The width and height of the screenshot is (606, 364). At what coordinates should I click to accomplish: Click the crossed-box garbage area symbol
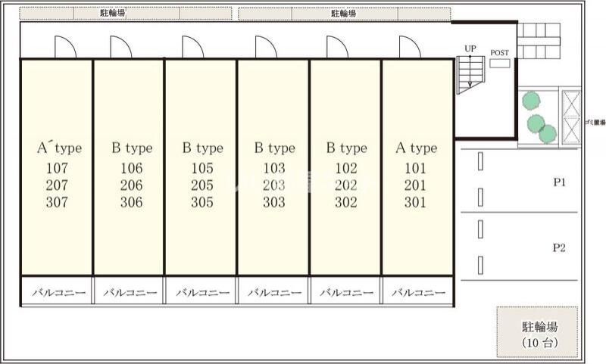[571, 117]
